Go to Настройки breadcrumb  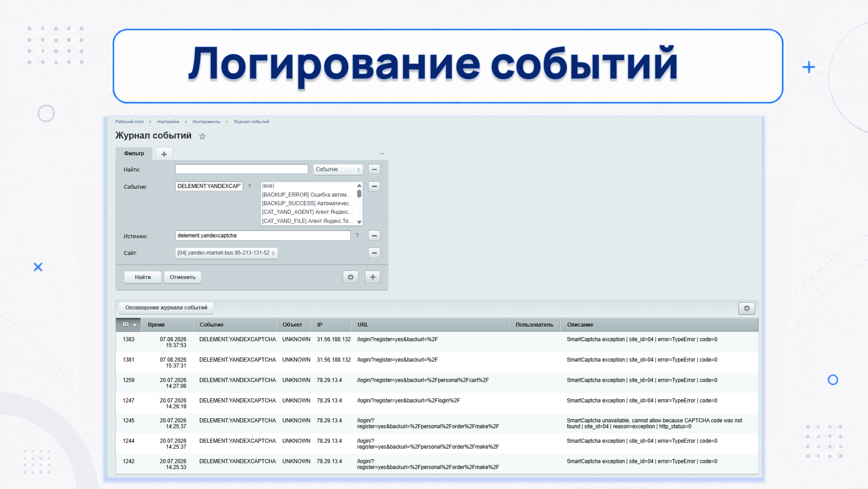coord(168,122)
